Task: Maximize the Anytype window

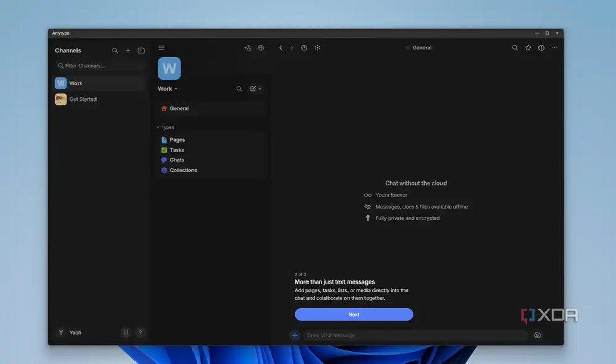Action: [547, 33]
